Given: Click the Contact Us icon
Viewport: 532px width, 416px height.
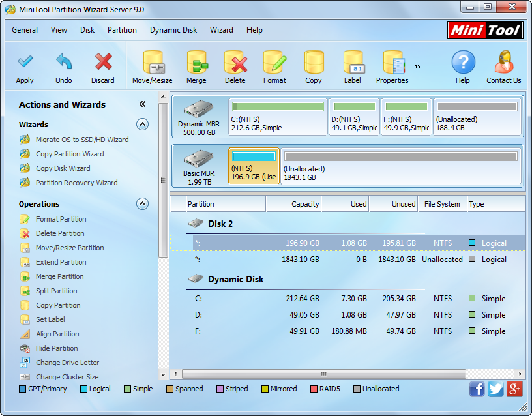Looking at the screenshot, I should [x=504, y=62].
